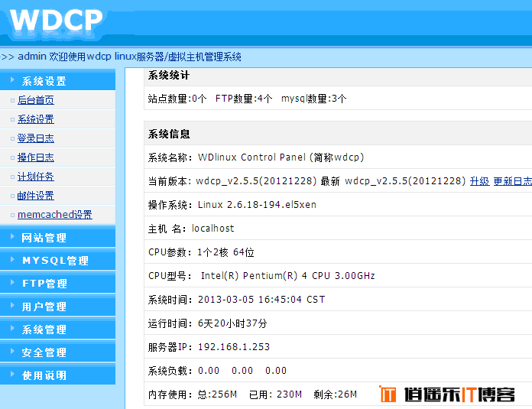Expand the 安全管理 menu section
The image size is (532, 409).
[57, 352]
